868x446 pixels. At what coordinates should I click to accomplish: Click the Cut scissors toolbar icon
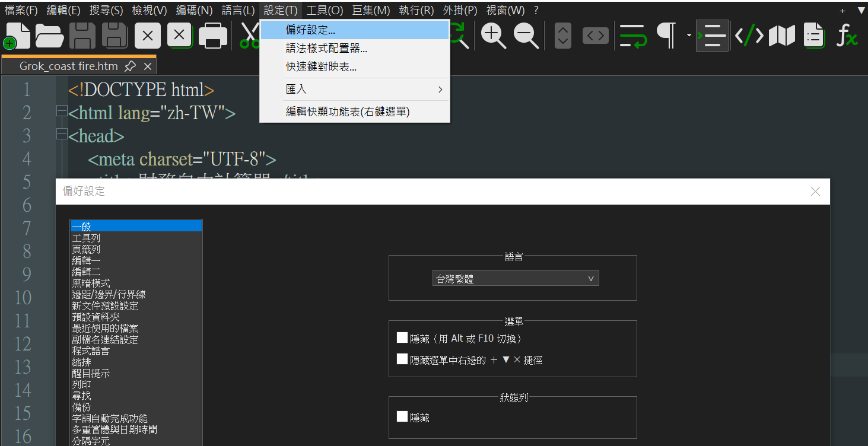tap(249, 36)
